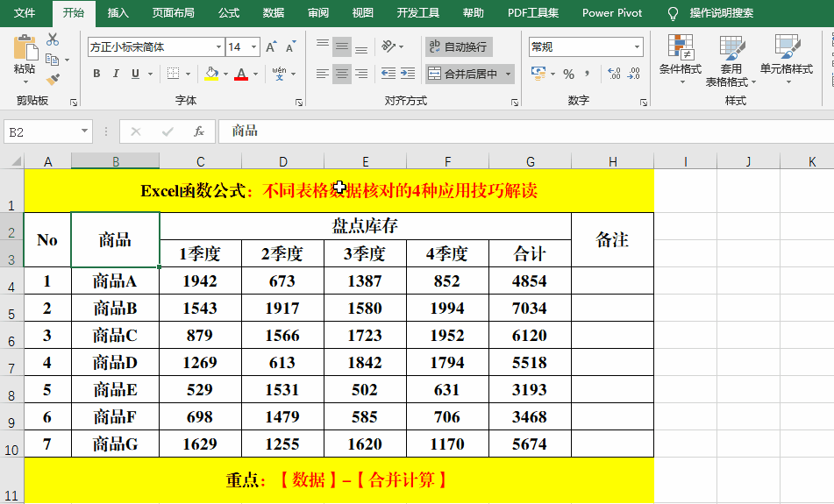Toggle center text alignment

(342, 74)
